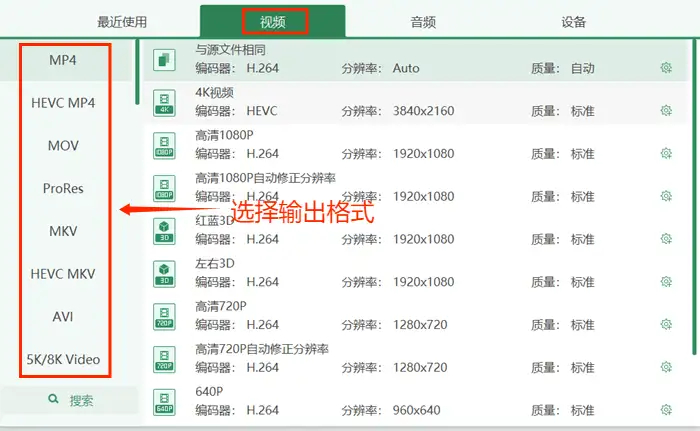Viewport: 700px width, 431px height.
Task: Choose HEVC MP4 format
Action: tap(63, 103)
